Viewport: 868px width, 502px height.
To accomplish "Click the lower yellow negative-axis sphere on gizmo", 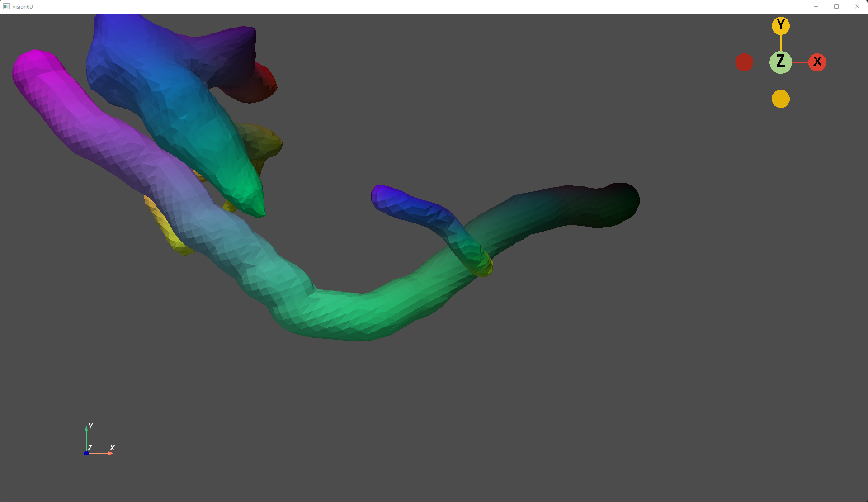I will [780, 99].
